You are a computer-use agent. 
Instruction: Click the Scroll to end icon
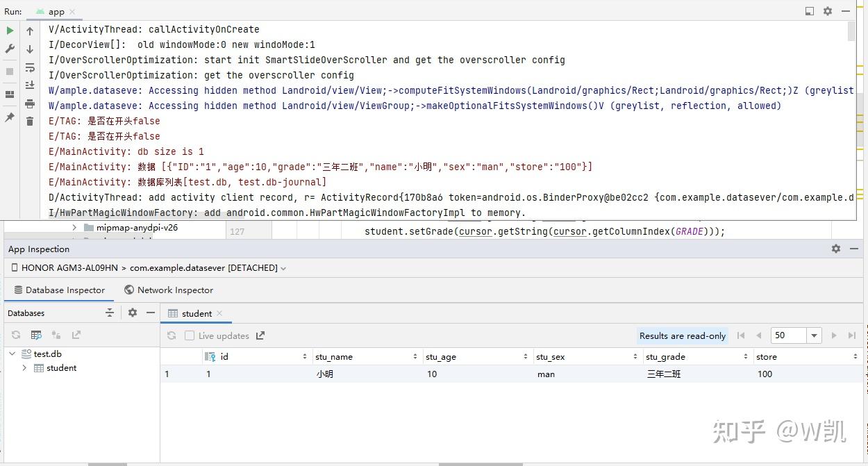click(x=30, y=85)
